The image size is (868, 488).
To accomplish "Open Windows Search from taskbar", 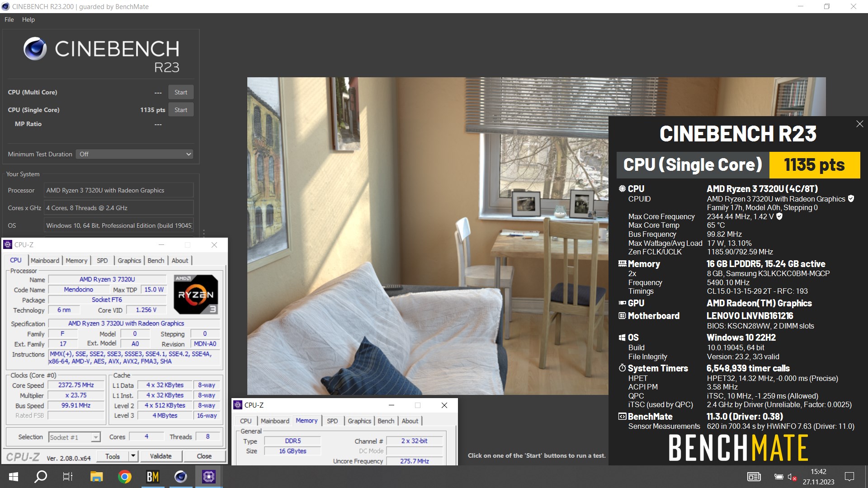I will (41, 477).
